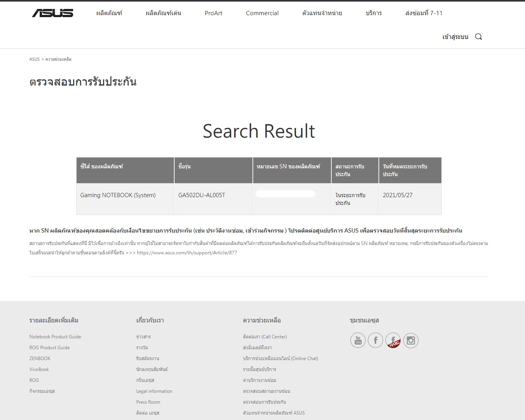Viewport: 525px width, 420px height.
Task: Open ติดต่อเรา (Call Center) link
Action: pos(265,337)
